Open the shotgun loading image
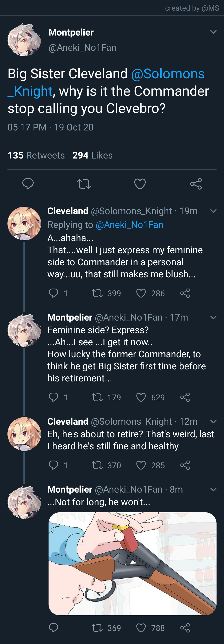Screen dimensions: 224x644 tap(132, 563)
